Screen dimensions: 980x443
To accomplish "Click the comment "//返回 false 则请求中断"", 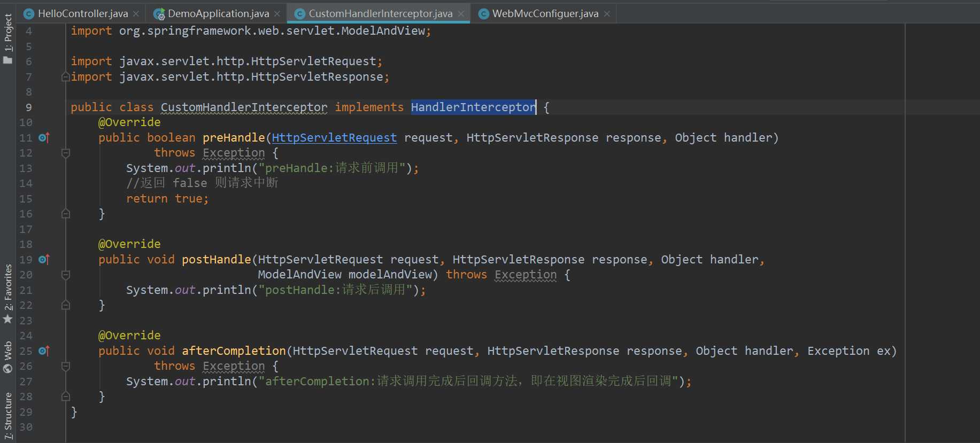I will (202, 183).
